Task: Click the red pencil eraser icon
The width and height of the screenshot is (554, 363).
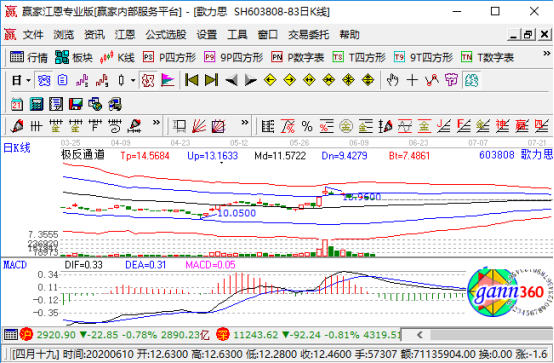Action: click(x=17, y=126)
